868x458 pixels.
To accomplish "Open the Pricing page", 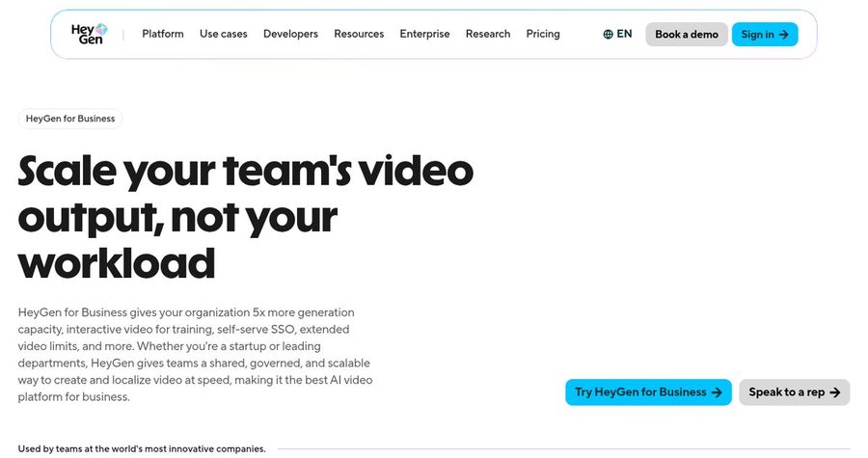I will 543,34.
